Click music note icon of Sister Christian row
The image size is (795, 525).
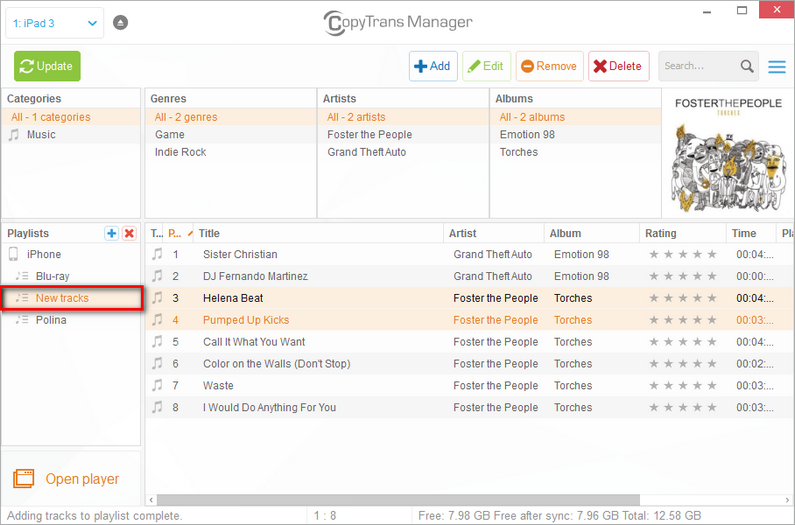[x=158, y=254]
